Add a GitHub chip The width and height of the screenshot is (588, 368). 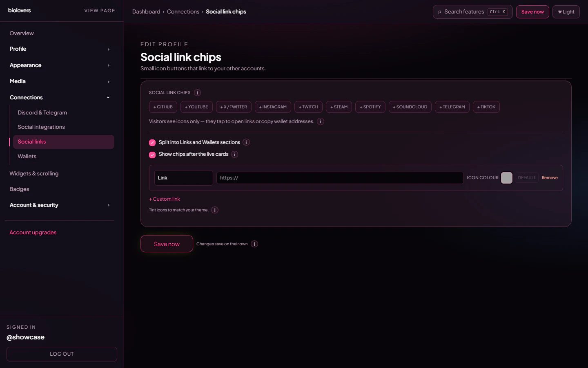[163, 107]
